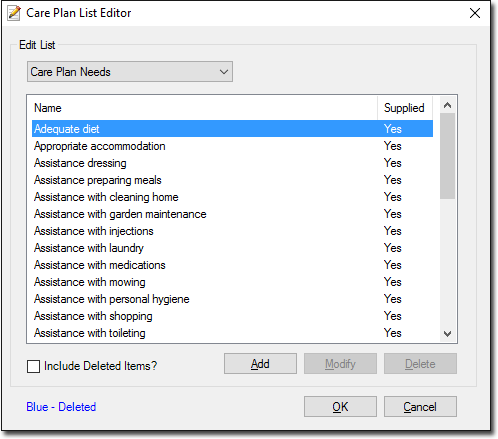
Task: Click the Add button
Action: coord(260,364)
